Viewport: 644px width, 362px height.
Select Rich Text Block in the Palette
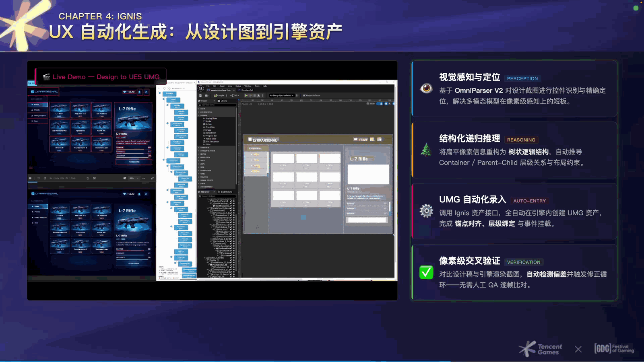211,142
